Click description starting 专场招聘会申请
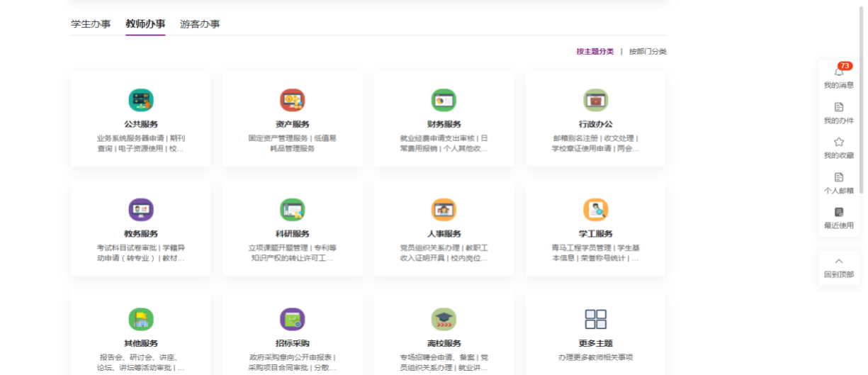 (x=444, y=363)
